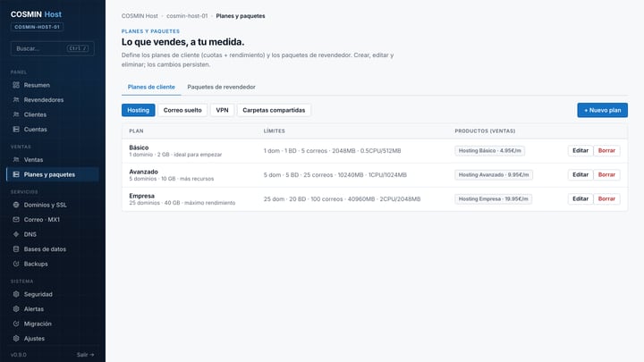The height and width of the screenshot is (362, 644).
Task: Click the Alertas icon
Action: (16, 309)
